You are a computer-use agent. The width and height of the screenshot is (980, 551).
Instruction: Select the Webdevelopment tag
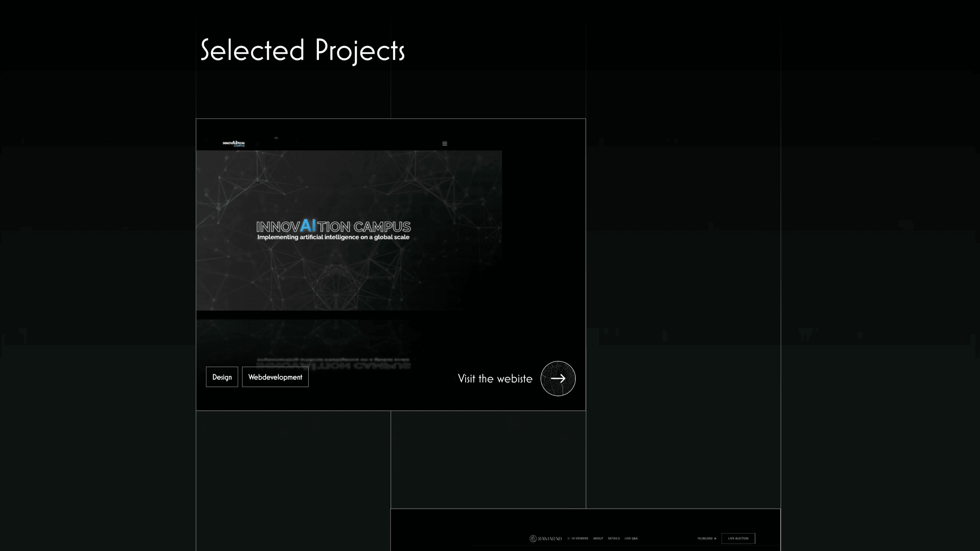(x=275, y=377)
